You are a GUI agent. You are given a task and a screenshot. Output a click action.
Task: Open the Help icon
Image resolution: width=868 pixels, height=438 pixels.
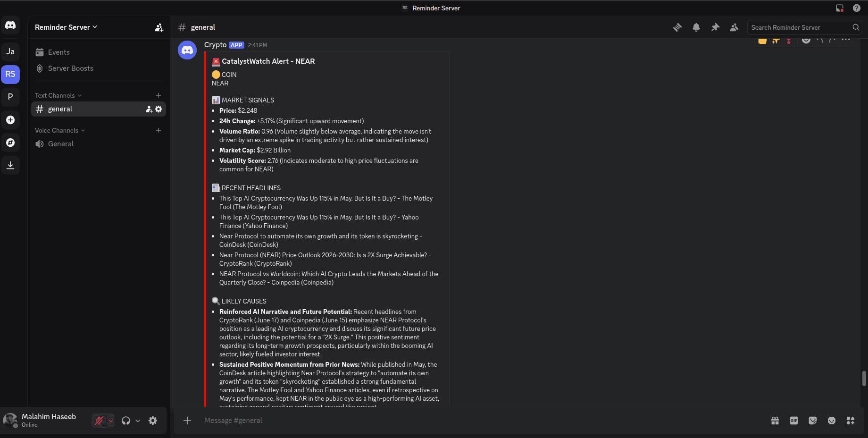point(857,8)
